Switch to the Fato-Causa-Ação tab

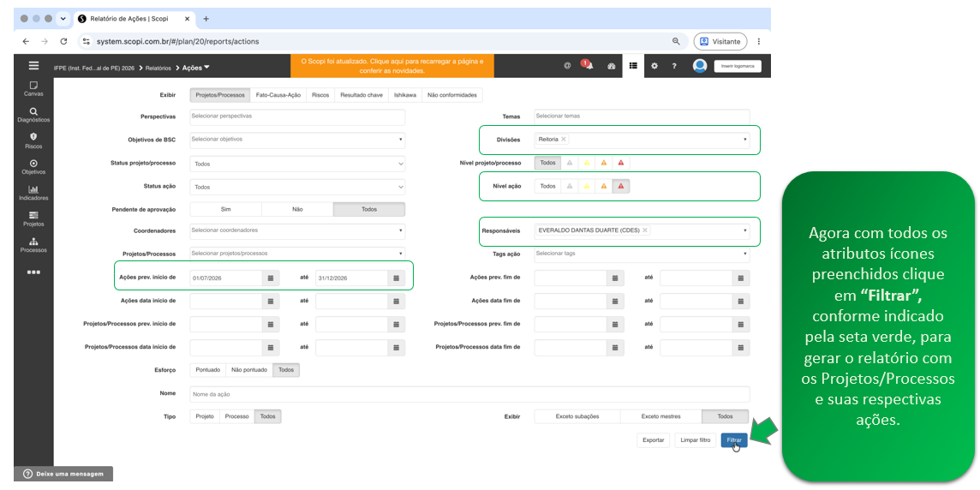point(278,96)
